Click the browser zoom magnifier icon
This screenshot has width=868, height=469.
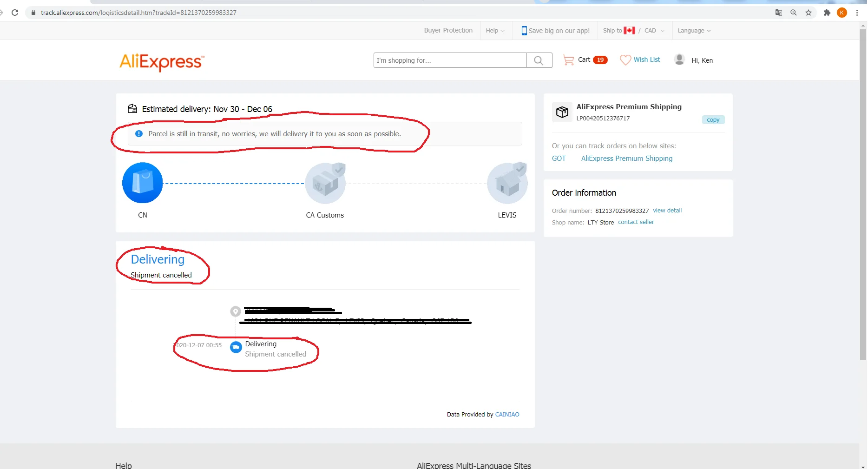tap(794, 13)
